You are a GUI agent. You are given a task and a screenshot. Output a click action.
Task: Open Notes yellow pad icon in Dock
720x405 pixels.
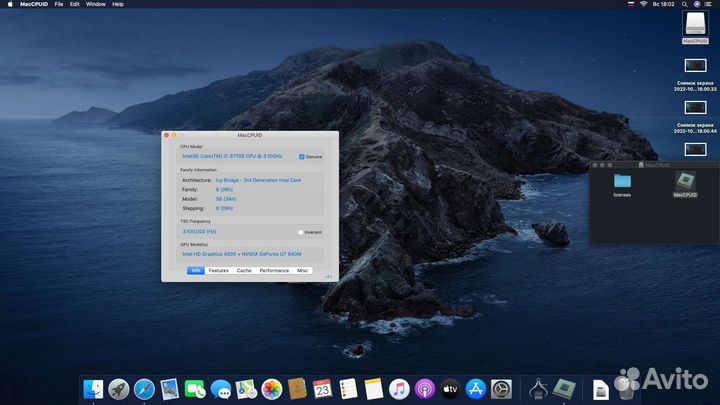click(x=373, y=389)
